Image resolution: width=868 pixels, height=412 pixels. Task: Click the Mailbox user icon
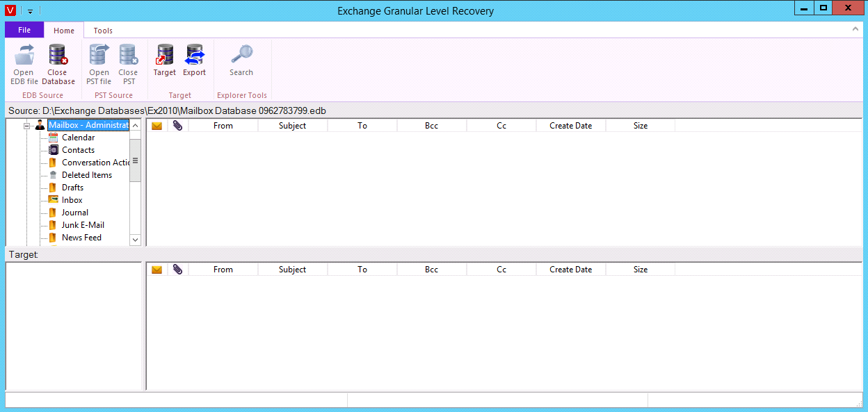click(40, 125)
